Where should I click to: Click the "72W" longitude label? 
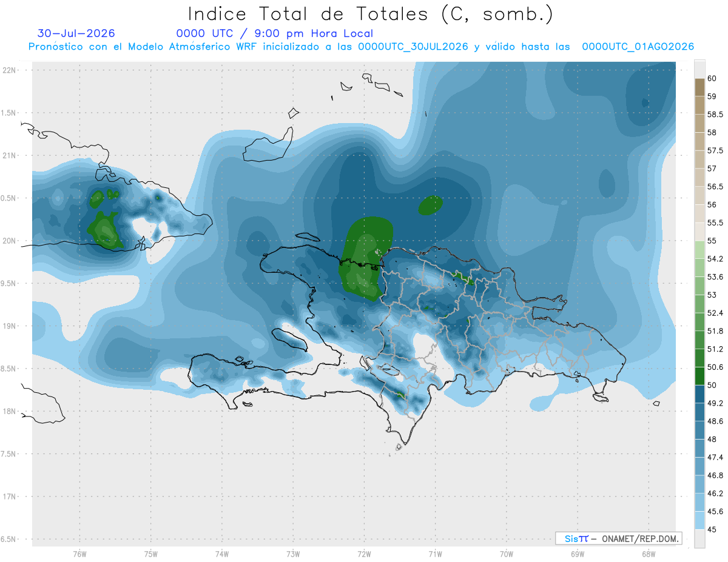click(364, 554)
